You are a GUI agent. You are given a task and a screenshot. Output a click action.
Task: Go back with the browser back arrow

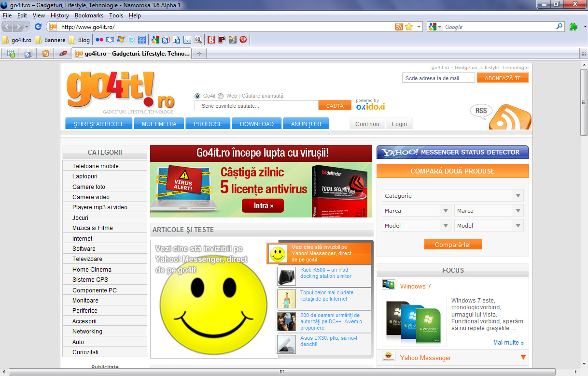click(x=8, y=27)
